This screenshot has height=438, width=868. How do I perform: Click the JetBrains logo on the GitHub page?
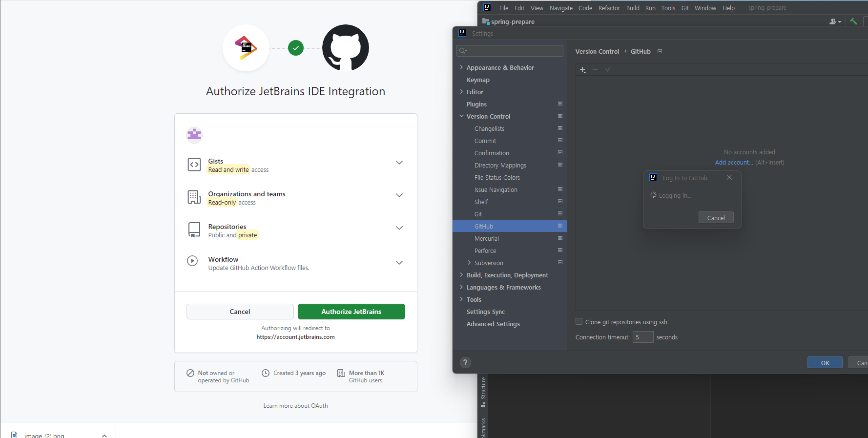point(246,48)
